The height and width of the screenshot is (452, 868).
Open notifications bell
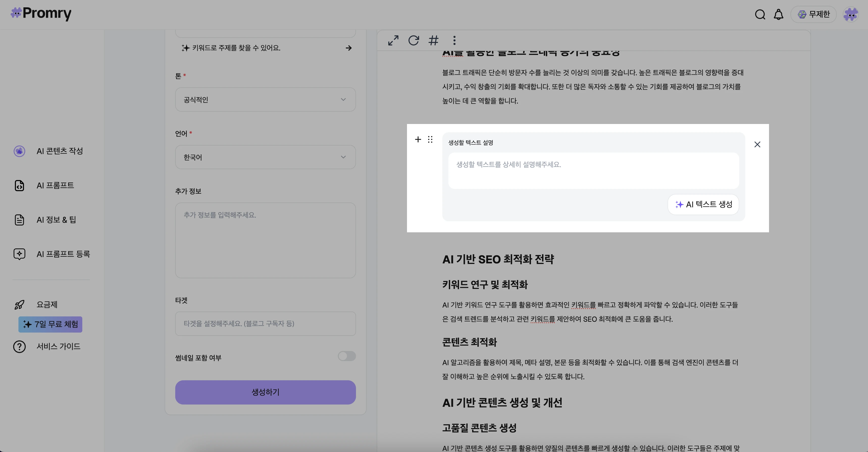point(778,14)
